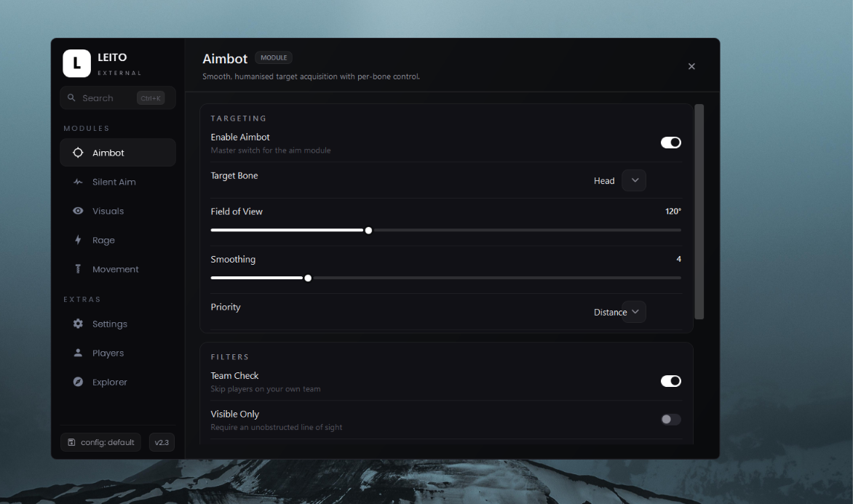Click the Smoothing slider handle
This screenshot has width=853, height=504.
click(308, 278)
